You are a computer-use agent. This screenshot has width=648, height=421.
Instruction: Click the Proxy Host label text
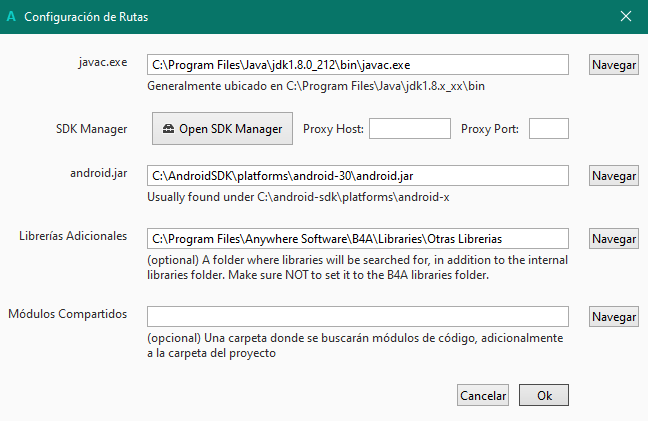tap(334, 129)
